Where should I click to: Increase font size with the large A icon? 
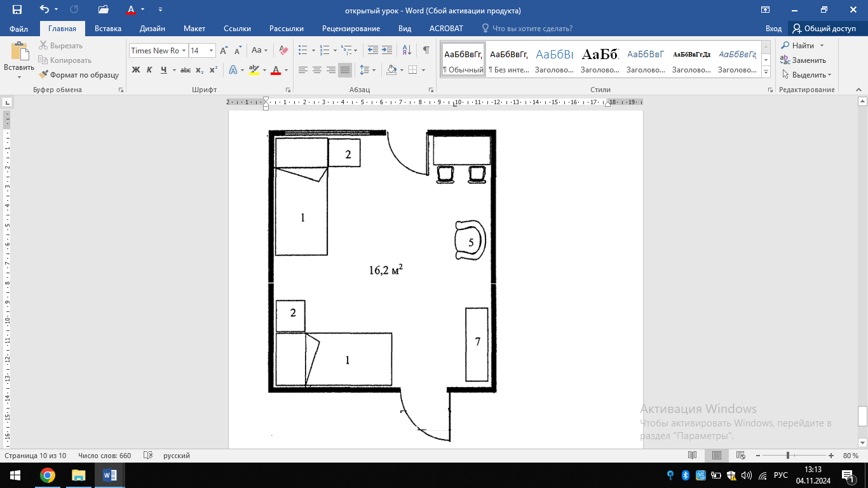[x=224, y=51]
